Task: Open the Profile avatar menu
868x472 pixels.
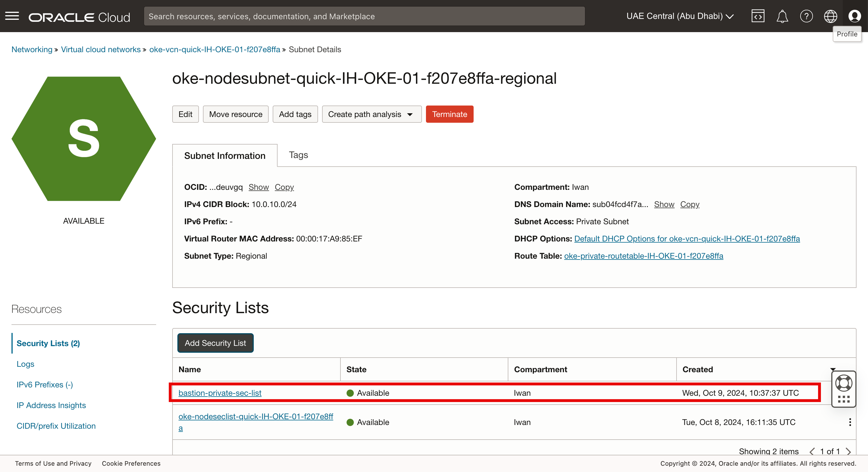Action: tap(854, 16)
